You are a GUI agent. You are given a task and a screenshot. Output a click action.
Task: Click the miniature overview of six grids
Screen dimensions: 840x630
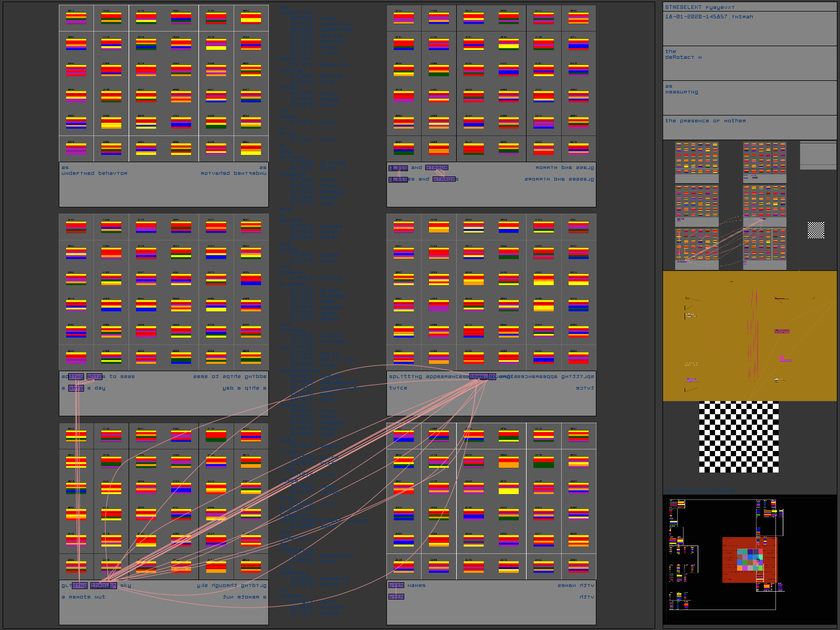731,205
